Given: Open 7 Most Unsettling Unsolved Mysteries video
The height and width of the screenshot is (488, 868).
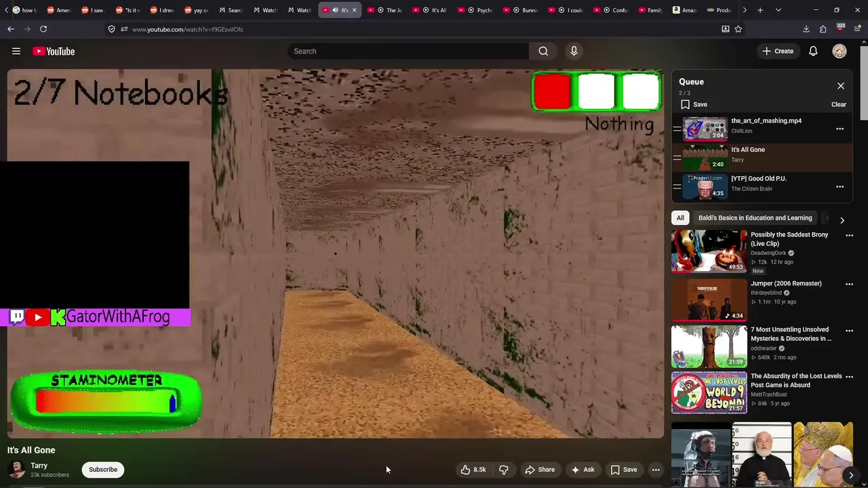Looking at the screenshot, I should 709,346.
